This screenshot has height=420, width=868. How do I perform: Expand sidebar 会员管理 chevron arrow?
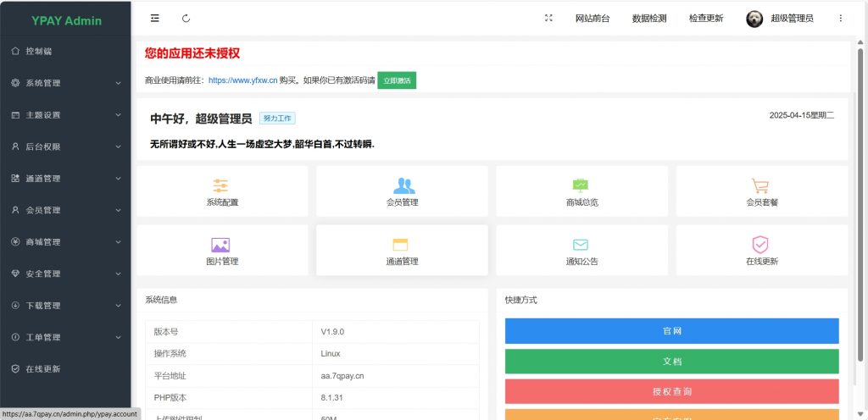118,210
